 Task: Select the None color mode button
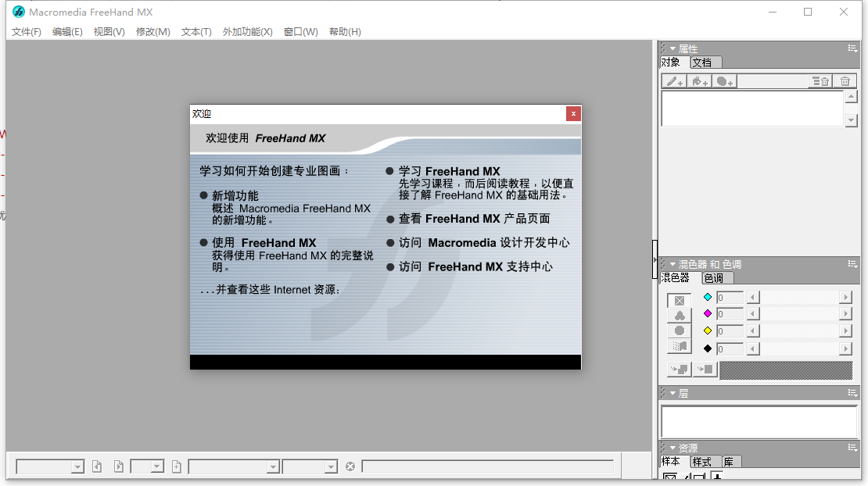pos(680,300)
